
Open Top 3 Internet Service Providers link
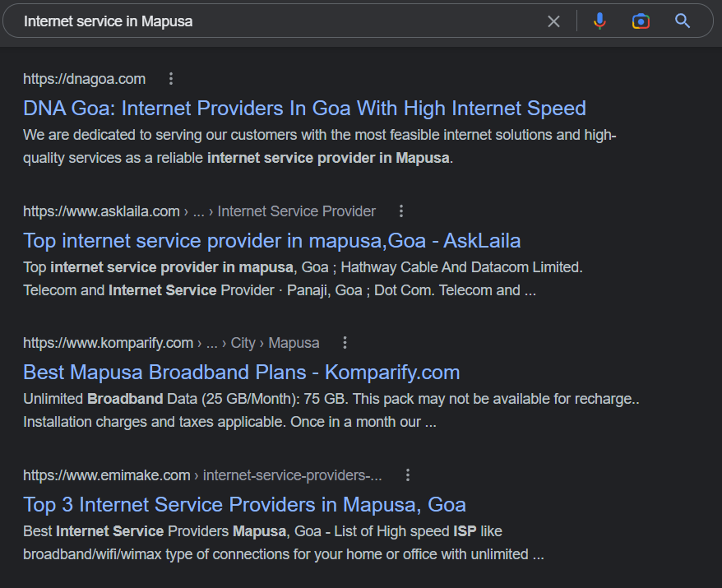coord(244,505)
